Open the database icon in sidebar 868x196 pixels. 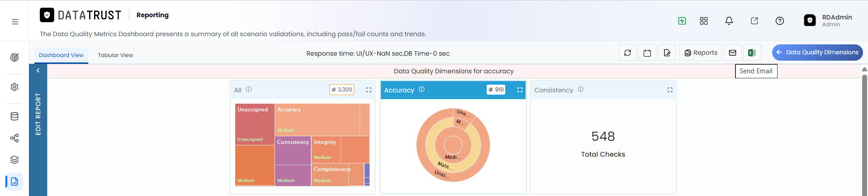pos(14,116)
